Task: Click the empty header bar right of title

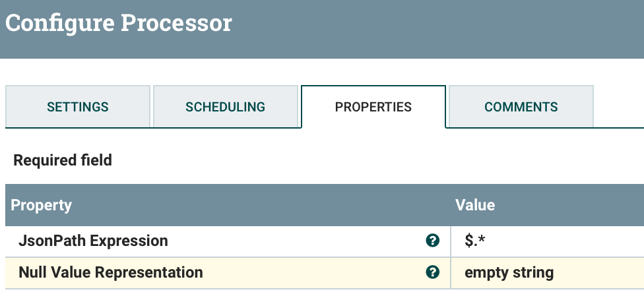Action: (x=435, y=26)
